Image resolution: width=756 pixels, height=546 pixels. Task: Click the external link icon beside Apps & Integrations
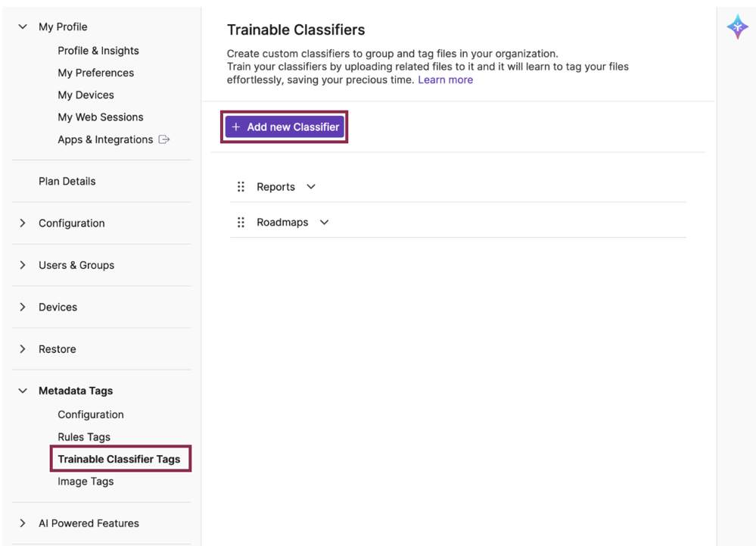(164, 139)
